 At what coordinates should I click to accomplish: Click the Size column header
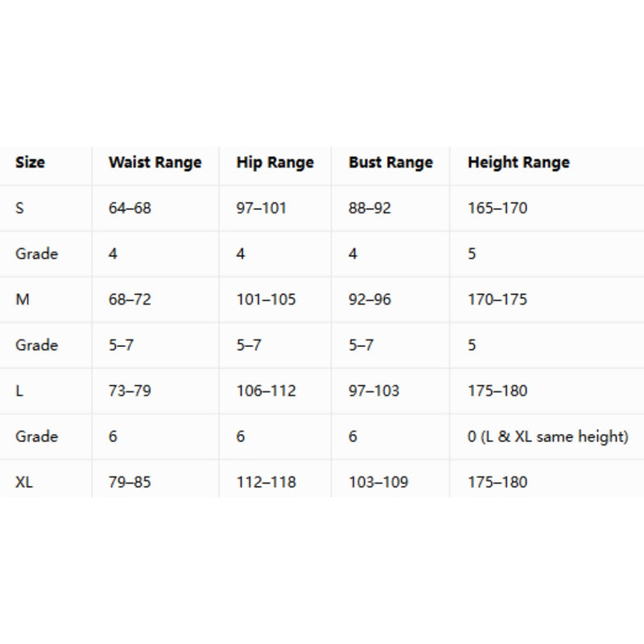(x=30, y=163)
